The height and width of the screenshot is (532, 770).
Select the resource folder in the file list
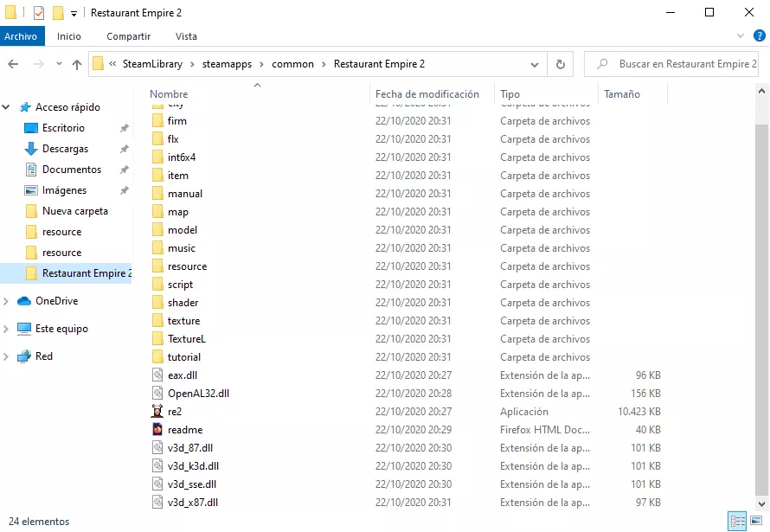(187, 266)
